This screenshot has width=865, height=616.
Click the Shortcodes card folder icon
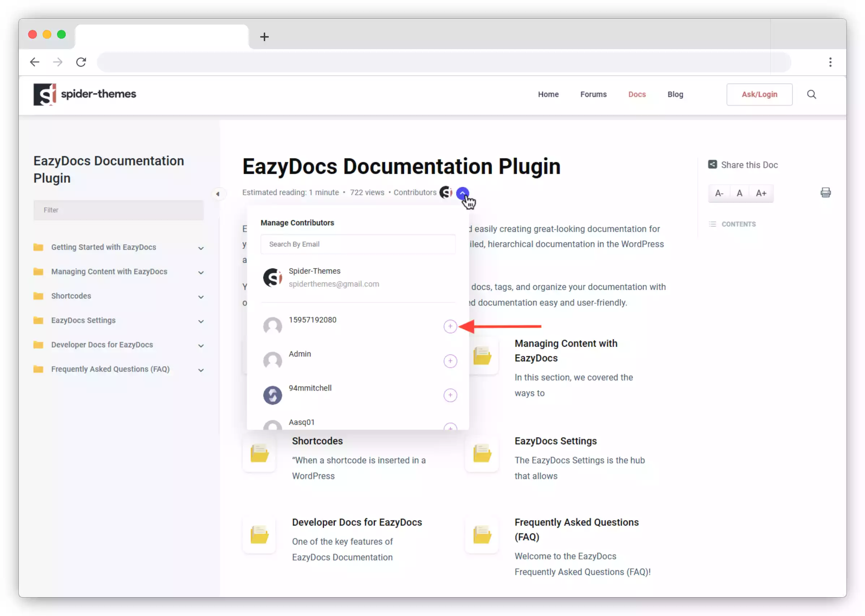click(259, 454)
